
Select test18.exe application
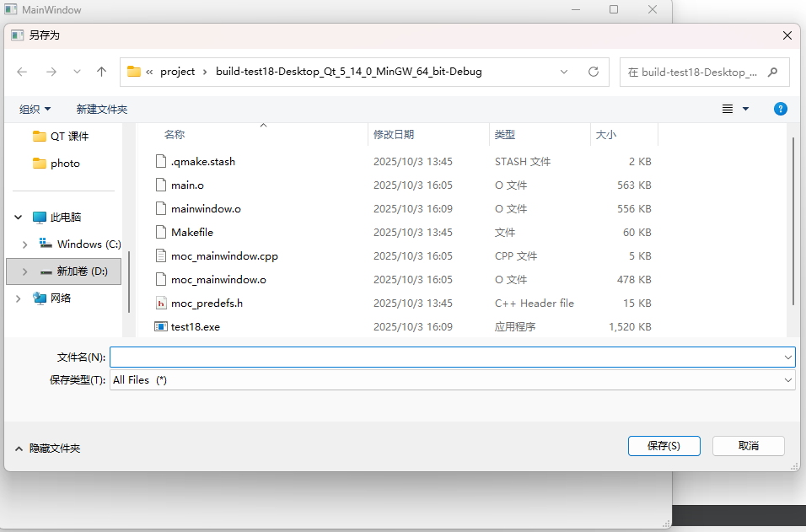[x=196, y=327]
